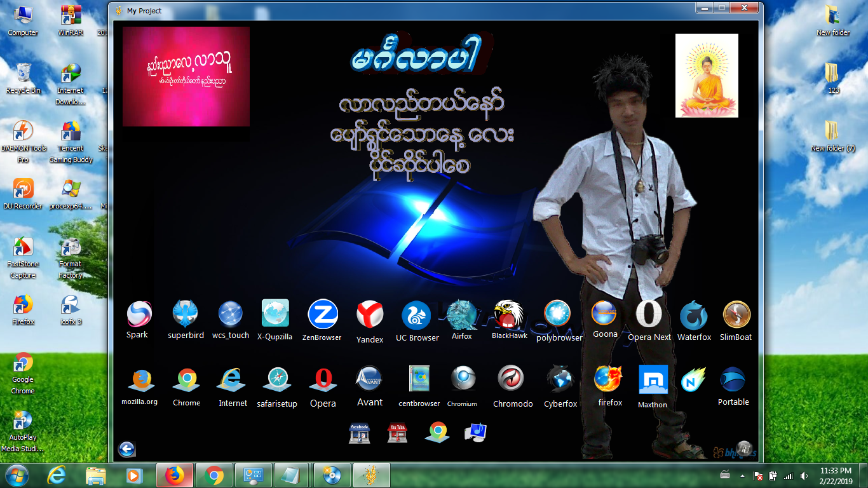Open the Recycle Bin desktop icon

[23, 79]
